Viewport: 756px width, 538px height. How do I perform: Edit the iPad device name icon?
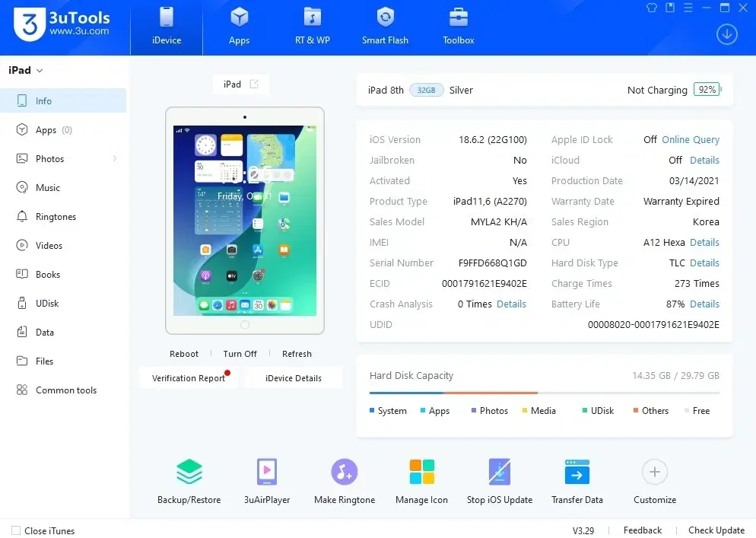pos(254,84)
